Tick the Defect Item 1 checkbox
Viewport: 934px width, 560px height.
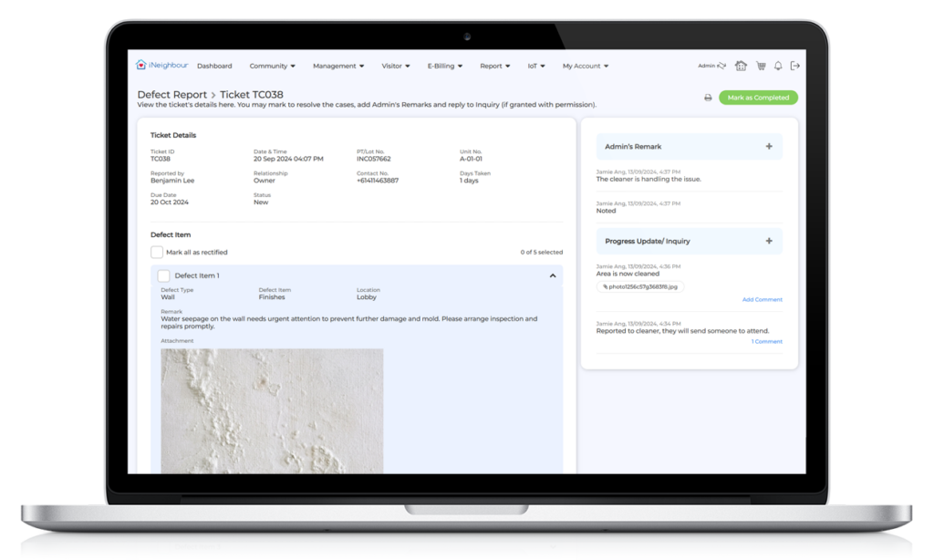click(163, 275)
